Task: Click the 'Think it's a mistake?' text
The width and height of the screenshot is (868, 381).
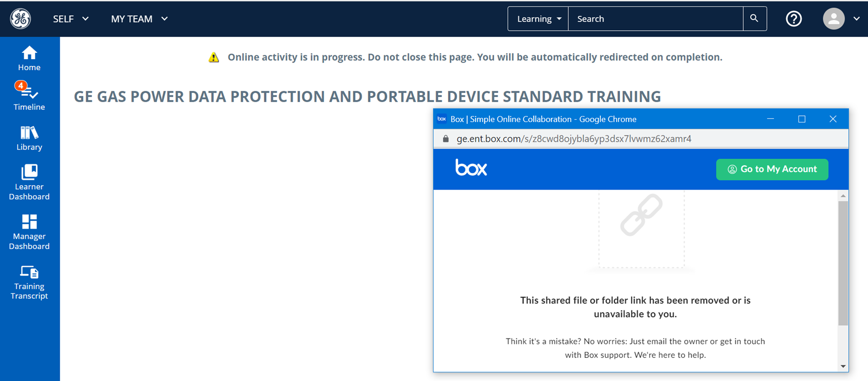Action: [x=635, y=348]
